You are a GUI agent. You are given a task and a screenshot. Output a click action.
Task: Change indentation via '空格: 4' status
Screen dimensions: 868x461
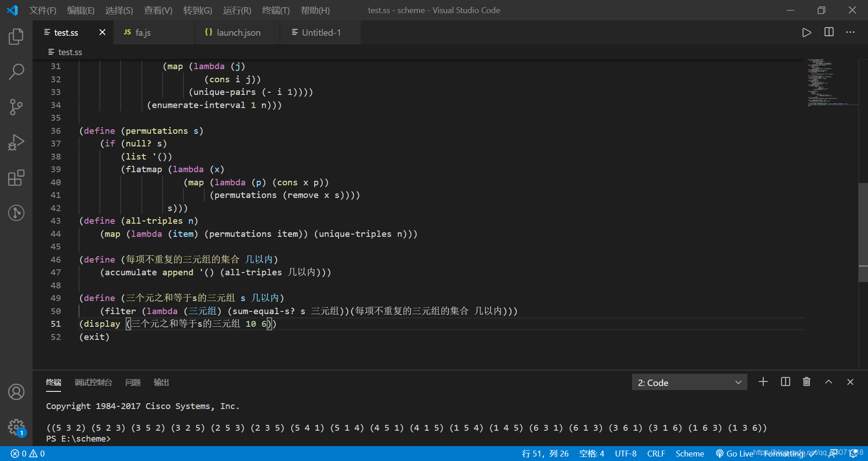[592, 453]
